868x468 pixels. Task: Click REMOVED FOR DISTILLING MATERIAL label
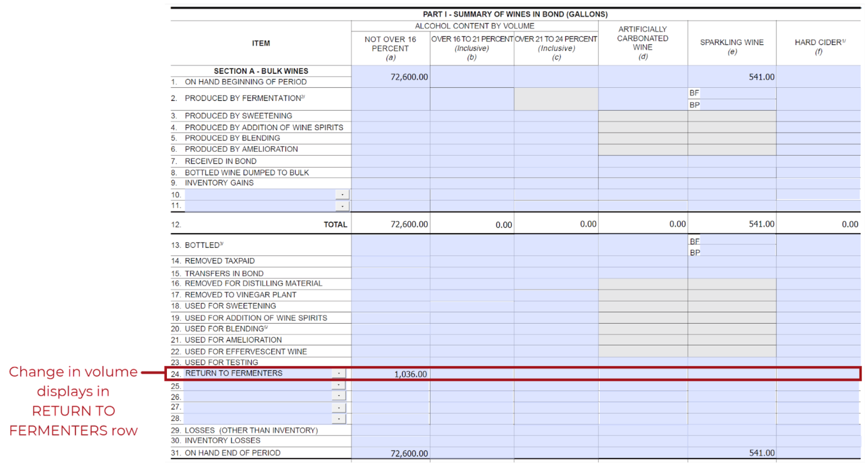tap(254, 283)
